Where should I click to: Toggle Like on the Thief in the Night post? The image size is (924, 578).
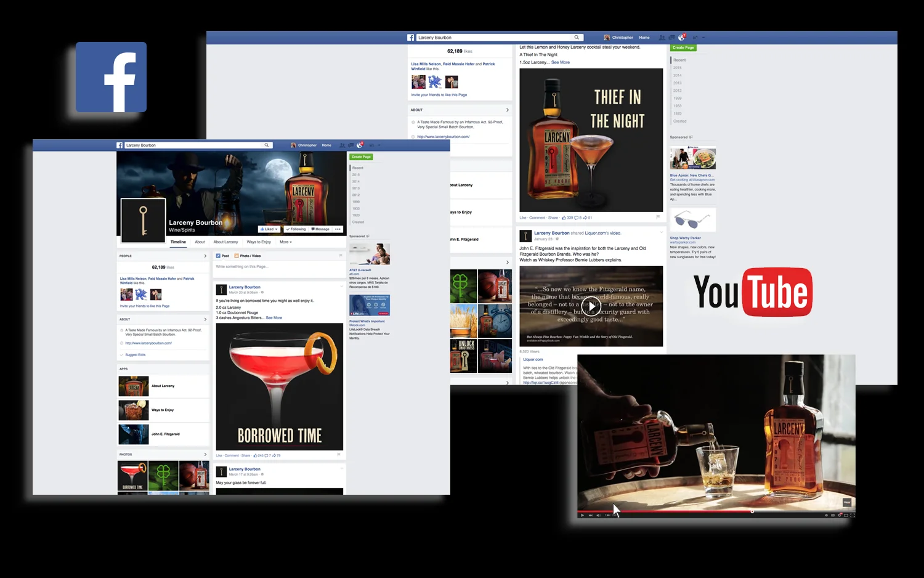[523, 218]
